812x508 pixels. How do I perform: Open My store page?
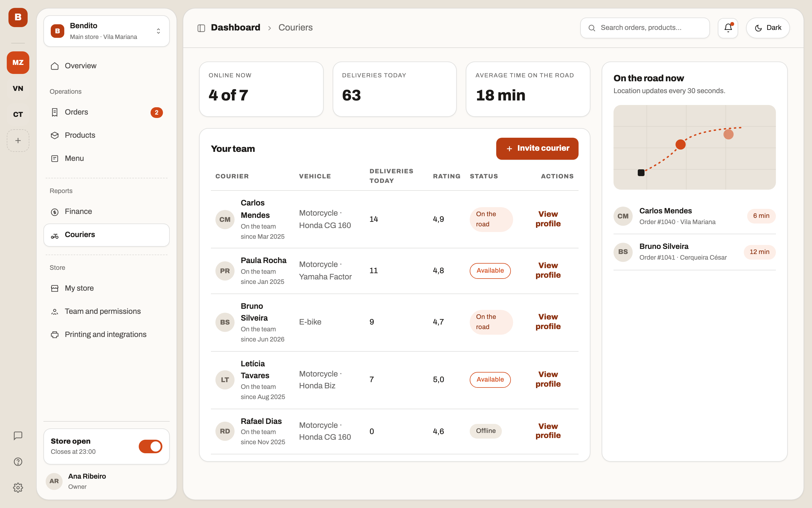(106, 288)
